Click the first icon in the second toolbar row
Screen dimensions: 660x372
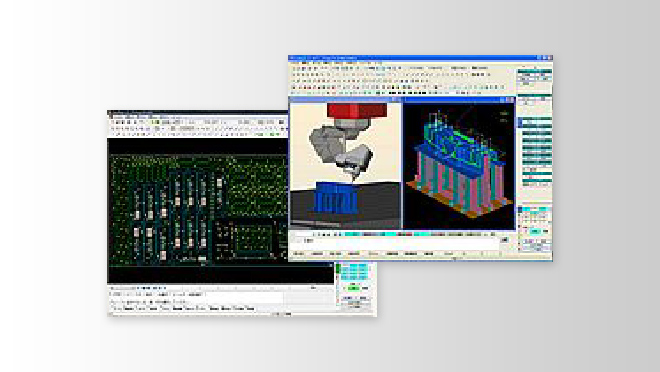pos(294,74)
